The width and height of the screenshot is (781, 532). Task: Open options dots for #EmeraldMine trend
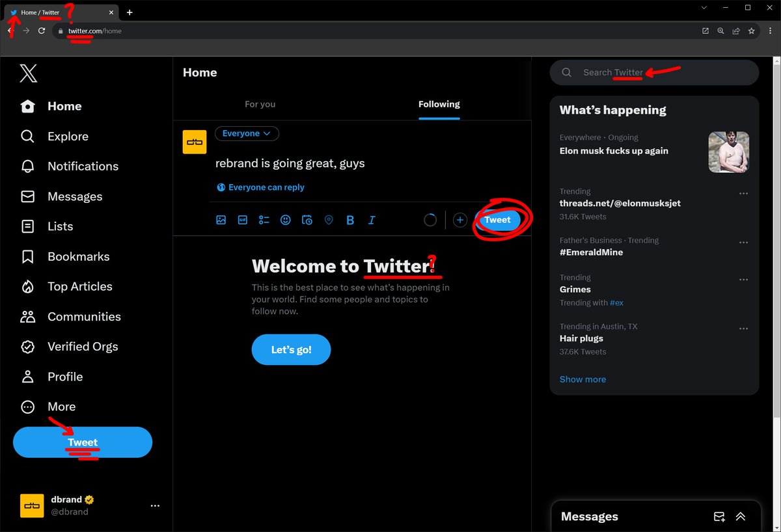[743, 242]
